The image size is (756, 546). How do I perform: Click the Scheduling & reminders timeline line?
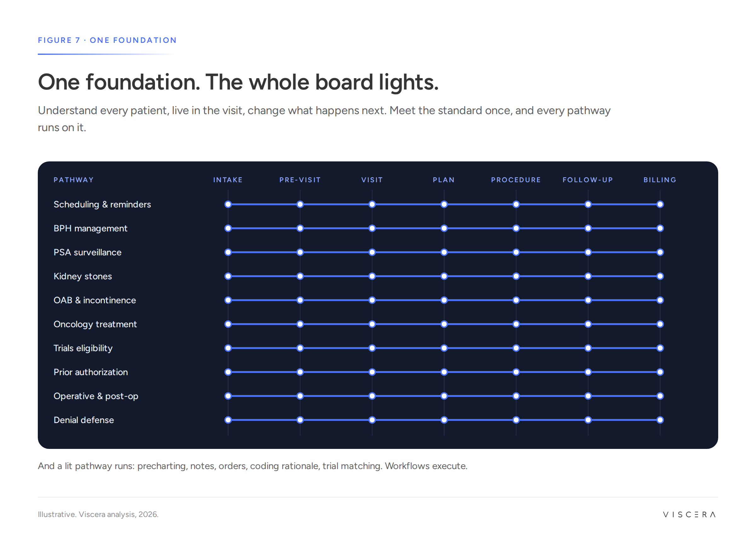pos(444,205)
